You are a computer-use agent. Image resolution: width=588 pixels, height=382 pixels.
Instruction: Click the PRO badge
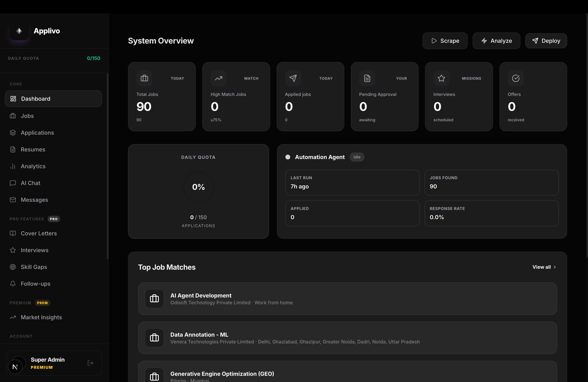pos(54,219)
